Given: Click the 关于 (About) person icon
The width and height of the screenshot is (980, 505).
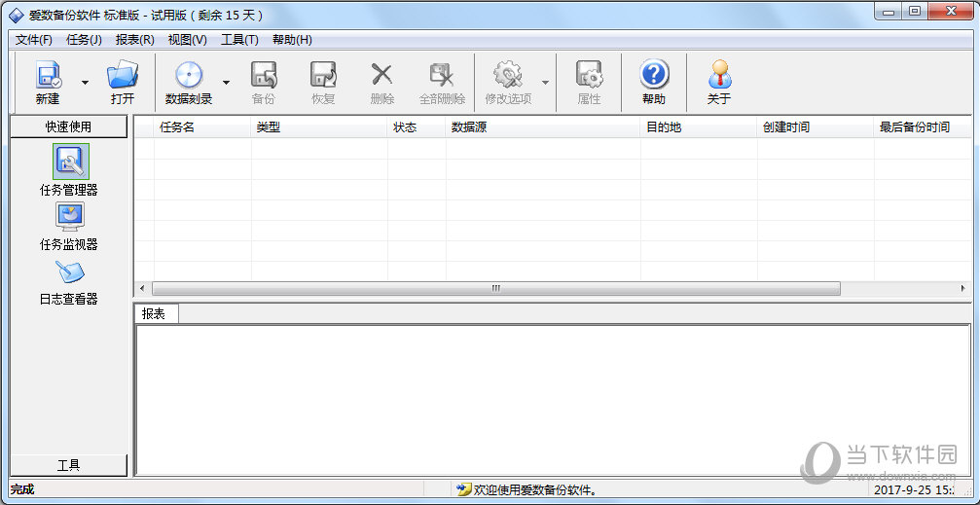Looking at the screenshot, I should point(719,75).
